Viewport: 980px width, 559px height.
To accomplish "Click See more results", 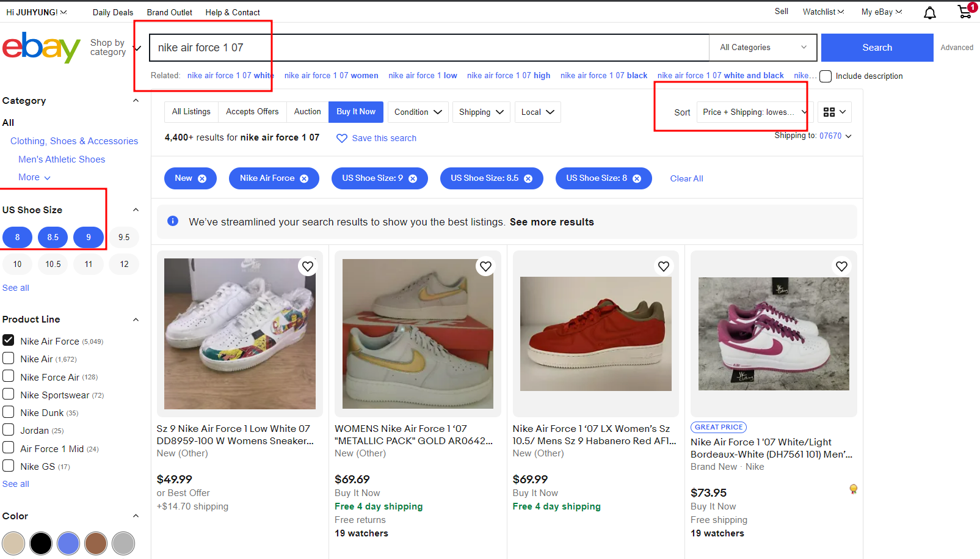I will coord(551,222).
